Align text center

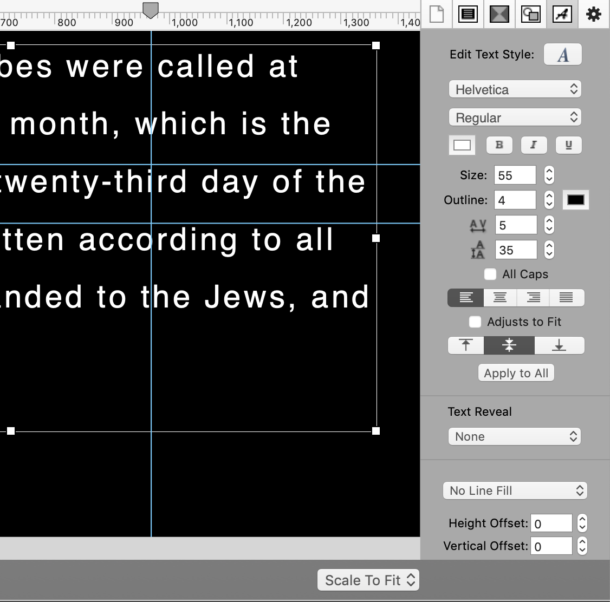(x=500, y=298)
